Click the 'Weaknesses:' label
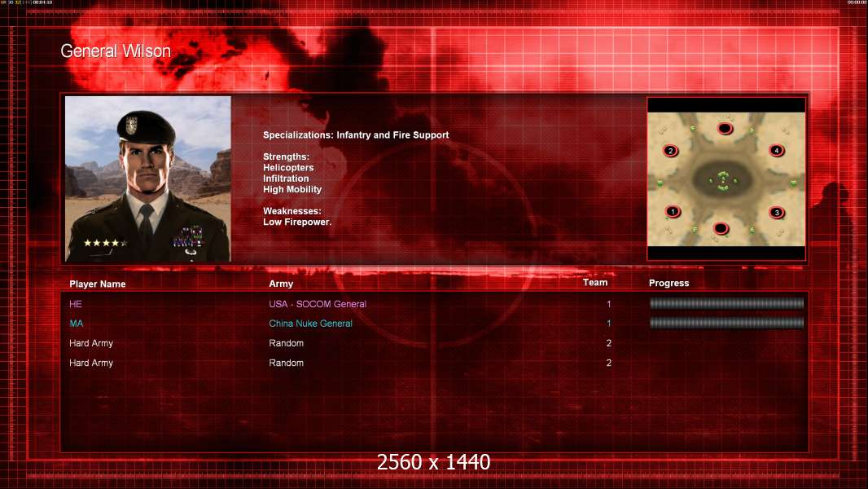Screen dimensions: 868x489 [292, 211]
